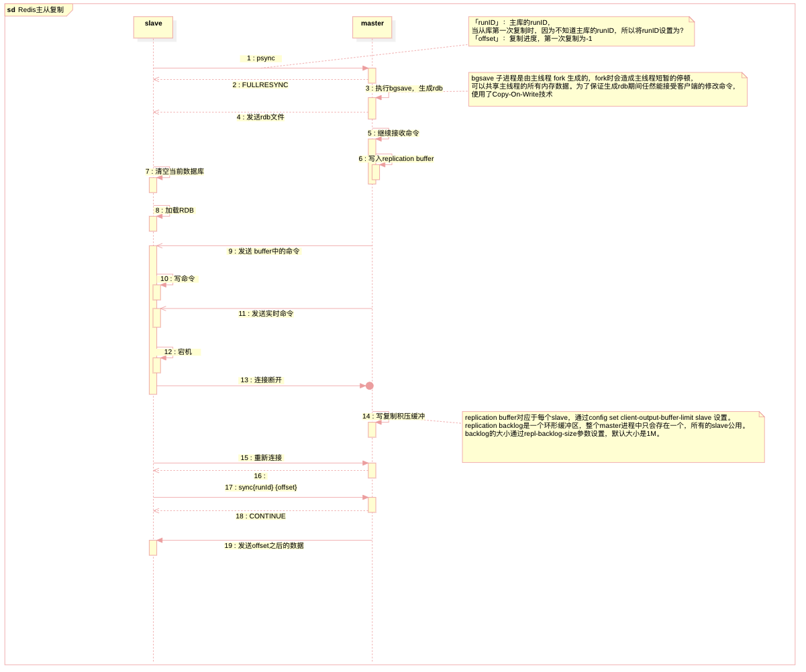Select label '9 : 发送 buffer中的命令'
The image size is (806, 672).
point(264,251)
